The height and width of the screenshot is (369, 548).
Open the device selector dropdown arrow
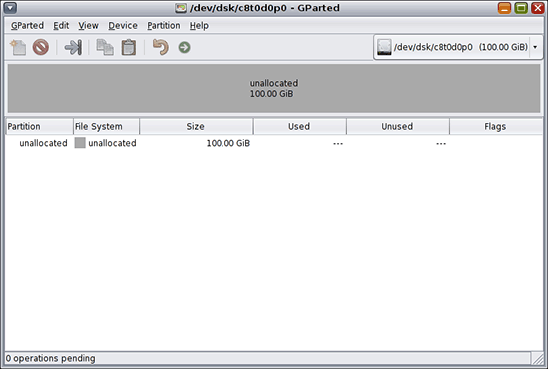(535, 47)
